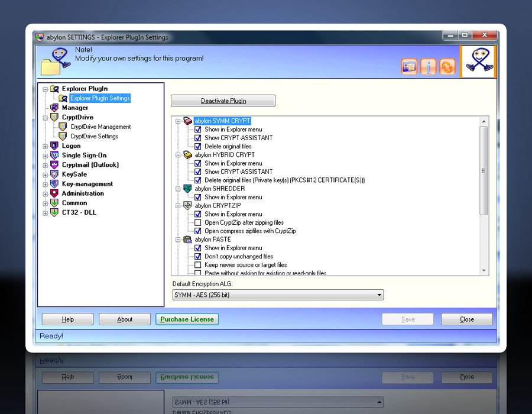Screen dimensions: 532x414
Task: Click the abylon PASTE label text
Action: 213,240
